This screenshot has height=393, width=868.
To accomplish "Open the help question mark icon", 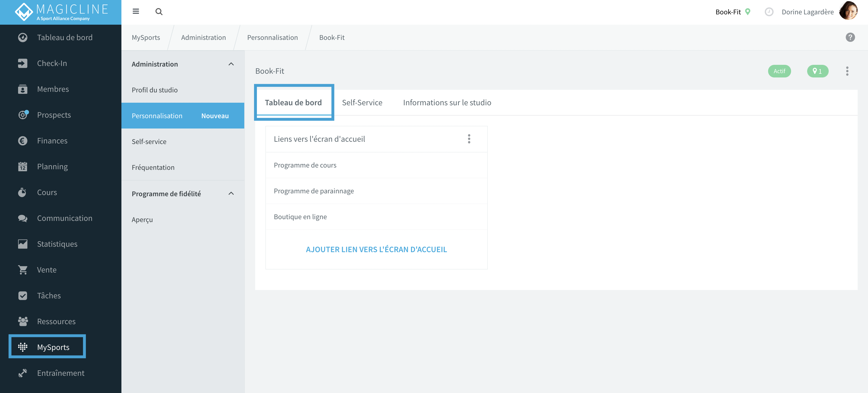I will (x=850, y=37).
